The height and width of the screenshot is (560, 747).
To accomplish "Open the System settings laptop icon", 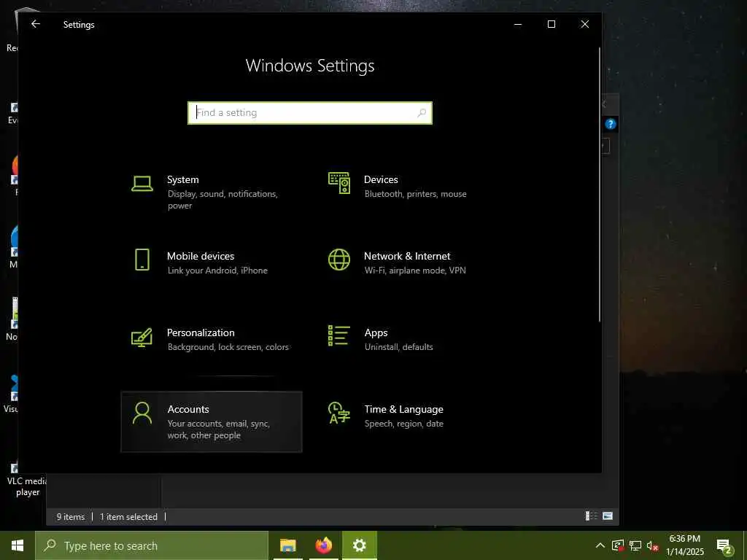I will click(142, 183).
